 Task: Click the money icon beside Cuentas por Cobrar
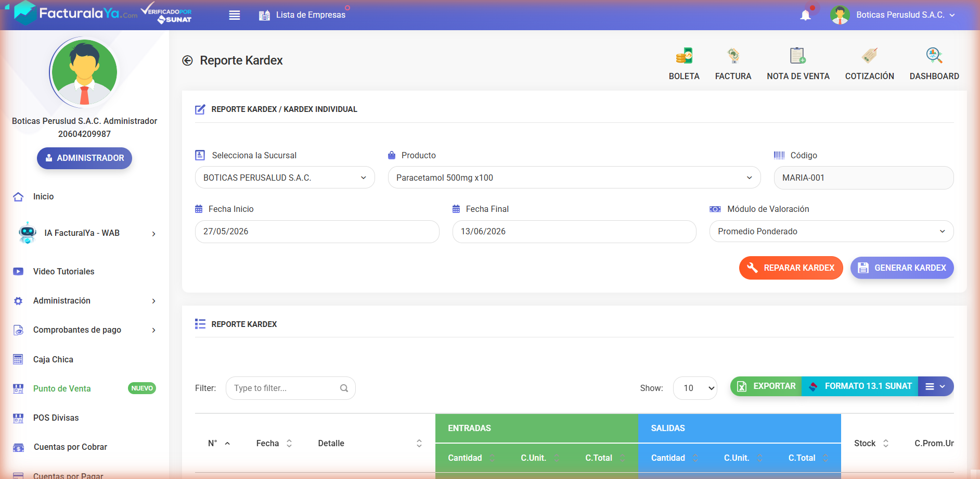(18, 448)
